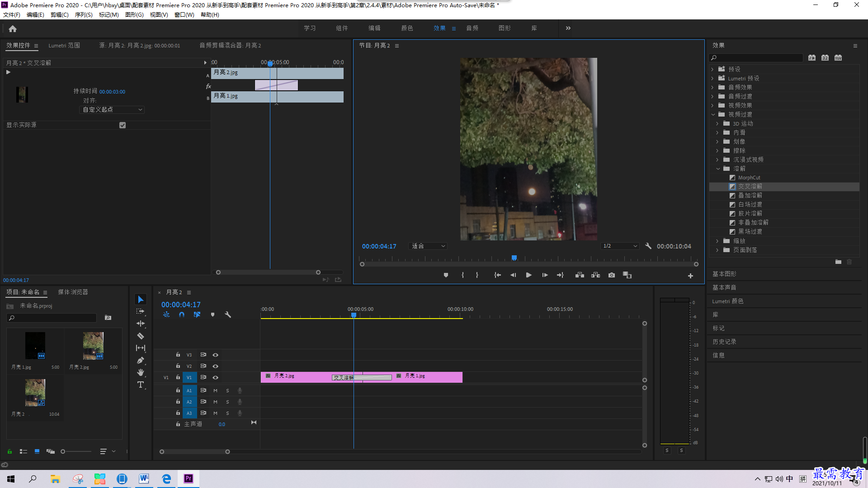Open the 基本图形 panel
Image resolution: width=868 pixels, height=488 pixels.
pos(725,274)
